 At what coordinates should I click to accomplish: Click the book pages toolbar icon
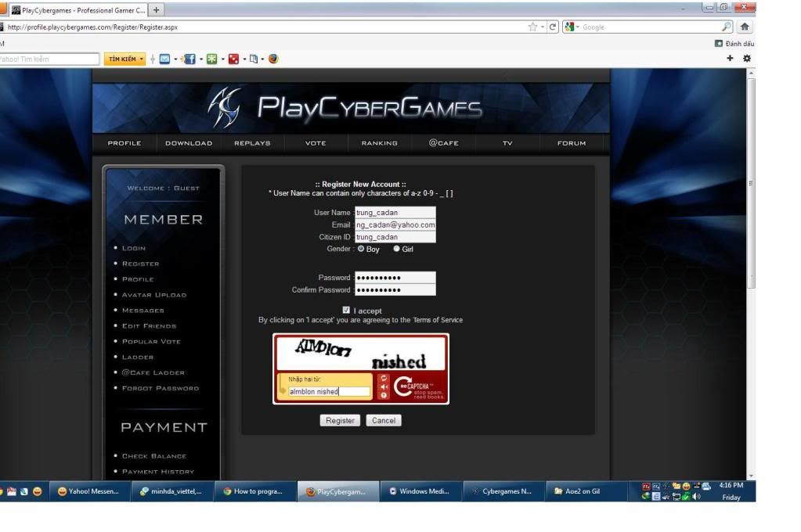pos(254,59)
